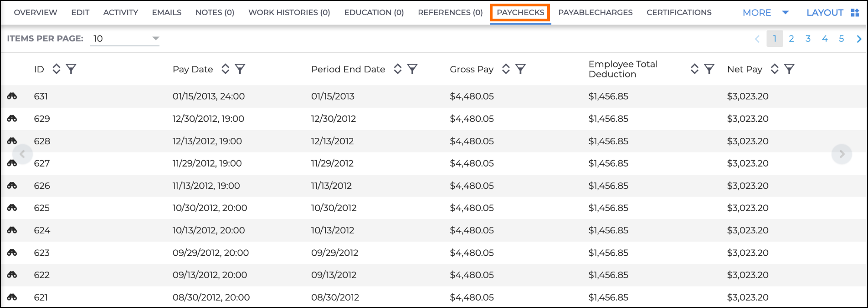Screen dimensions: 868x308
Task: Click binoculars icon for paycheck 631
Action: [12, 96]
